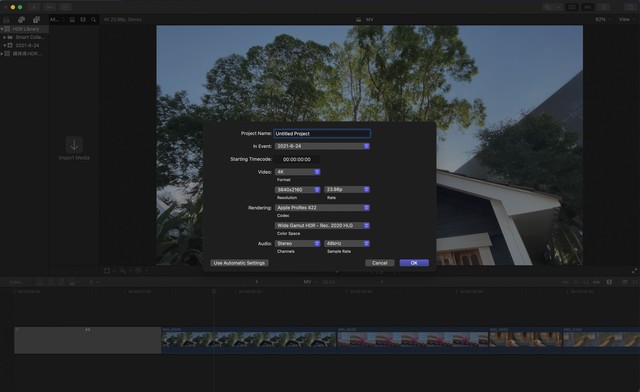Click the keyword editor toolbar button
Viewport: 640px width, 392px height.
(50, 7)
